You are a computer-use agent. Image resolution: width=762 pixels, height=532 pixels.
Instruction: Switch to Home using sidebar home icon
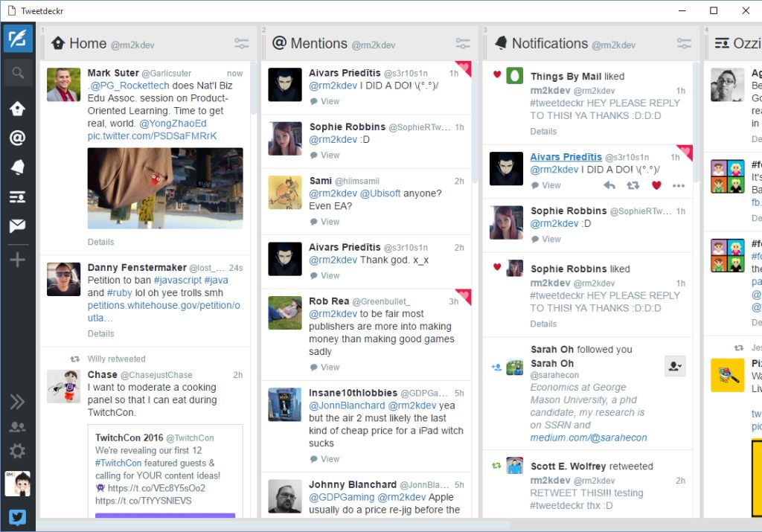[x=17, y=108]
